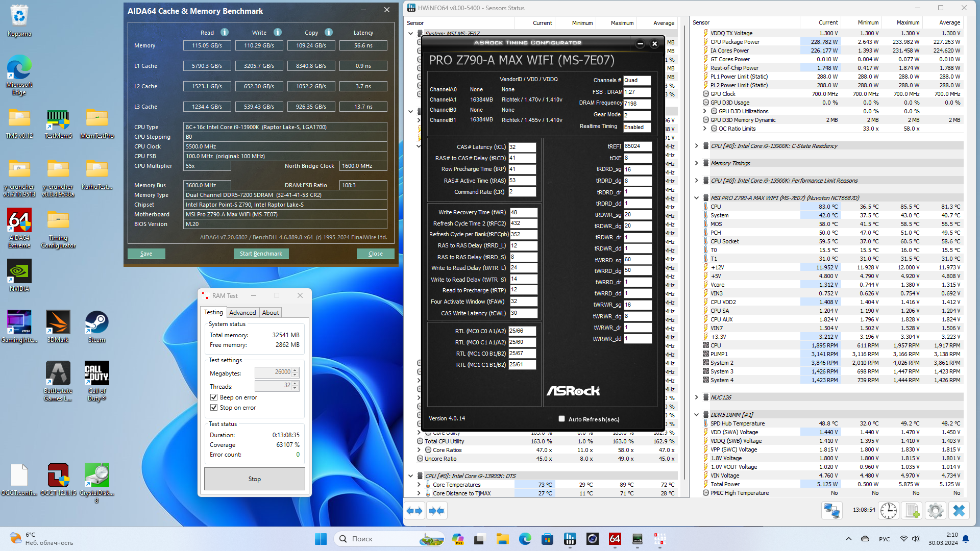Viewport: 980px width, 551px height.
Task: Toggle Beep on error checkbox
Action: [x=214, y=397]
